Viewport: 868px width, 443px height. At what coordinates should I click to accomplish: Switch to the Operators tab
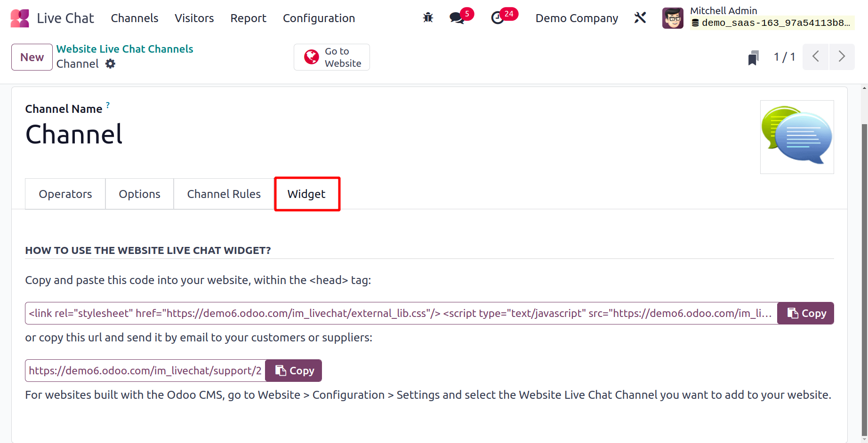(x=65, y=194)
